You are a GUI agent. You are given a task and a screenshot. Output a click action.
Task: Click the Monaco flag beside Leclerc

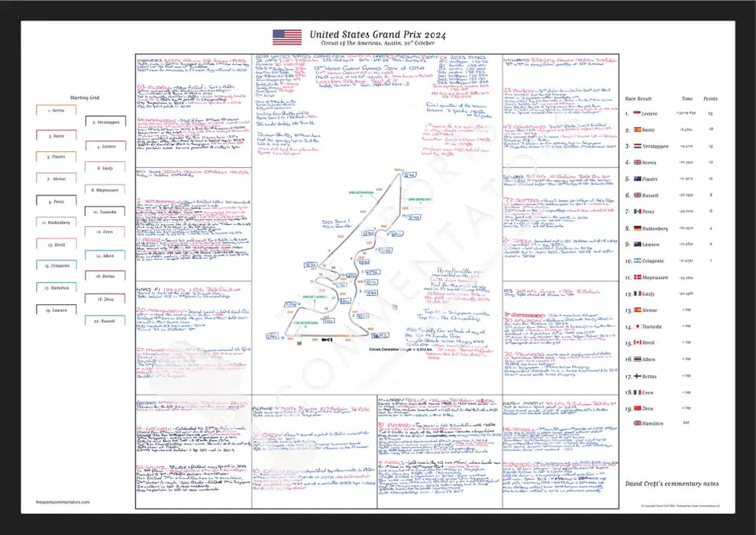point(636,114)
